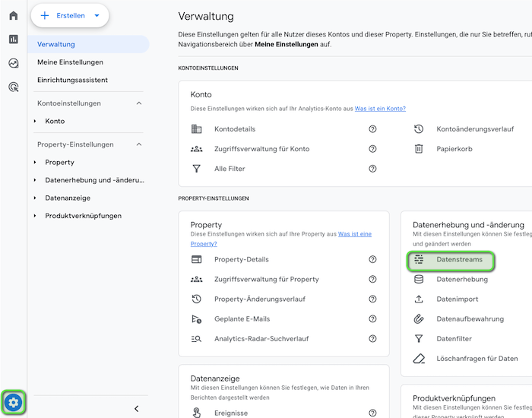Image resolution: width=532 pixels, height=418 pixels.
Task: Click help icon beside Alle Filter
Action: [372, 169]
